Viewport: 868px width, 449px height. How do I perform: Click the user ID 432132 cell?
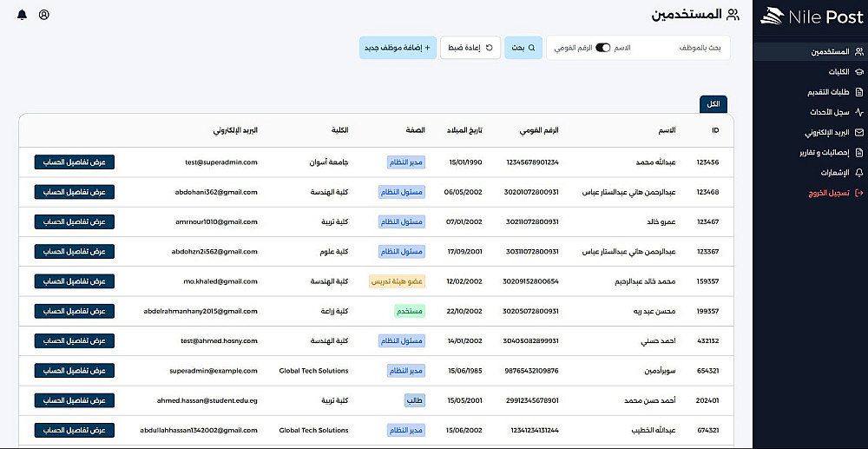click(x=707, y=341)
